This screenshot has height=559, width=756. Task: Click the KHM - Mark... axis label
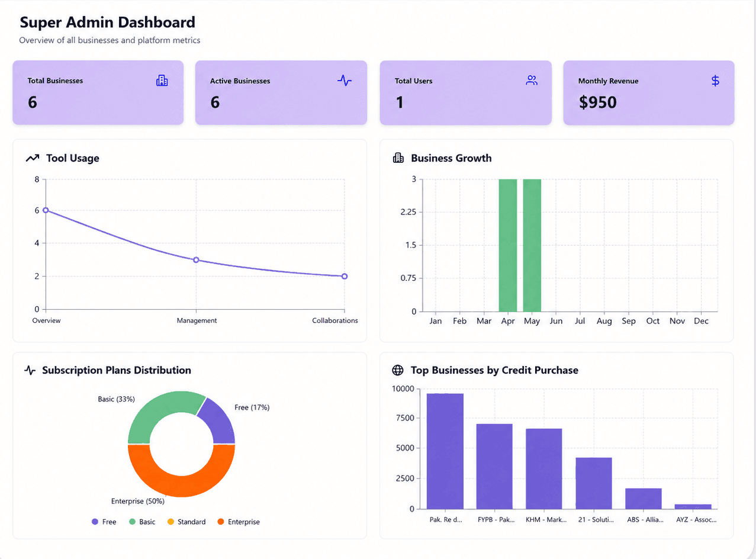click(546, 520)
